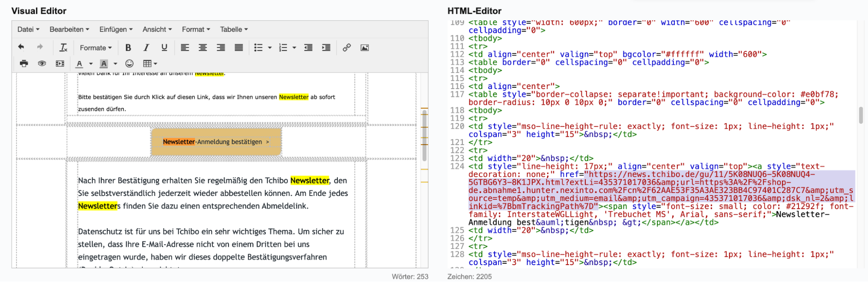Decrease indent of paragraph
The width and height of the screenshot is (868, 282).
pos(308,47)
